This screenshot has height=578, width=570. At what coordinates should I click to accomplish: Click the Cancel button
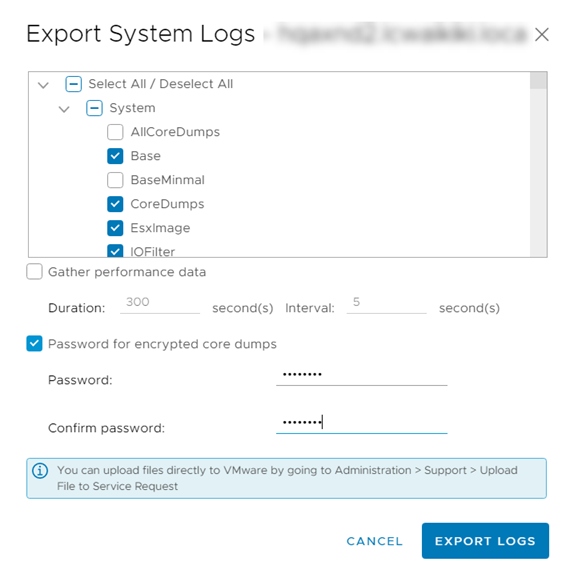pyautogui.click(x=375, y=541)
